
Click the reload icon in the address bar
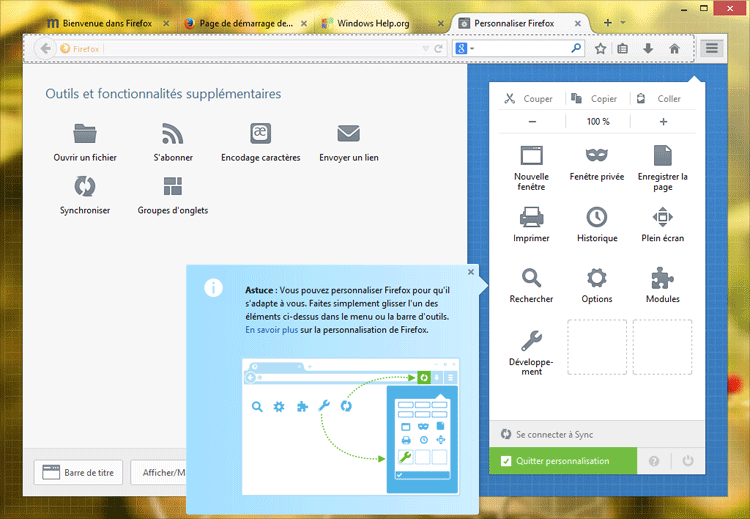click(x=438, y=48)
